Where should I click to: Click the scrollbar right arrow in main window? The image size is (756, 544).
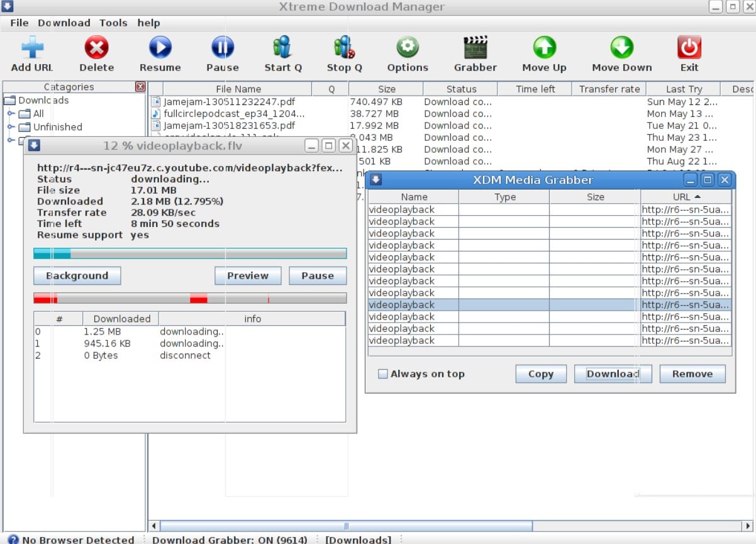coord(747,526)
